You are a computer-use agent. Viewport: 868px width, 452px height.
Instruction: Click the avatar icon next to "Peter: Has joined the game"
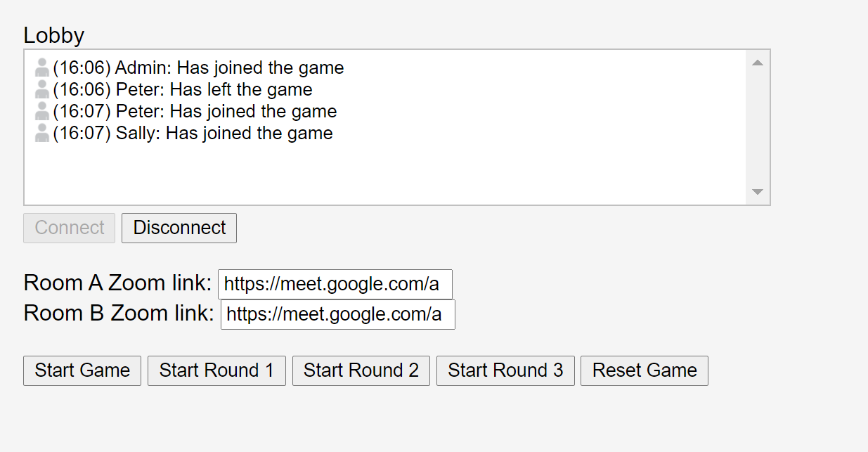pos(42,111)
